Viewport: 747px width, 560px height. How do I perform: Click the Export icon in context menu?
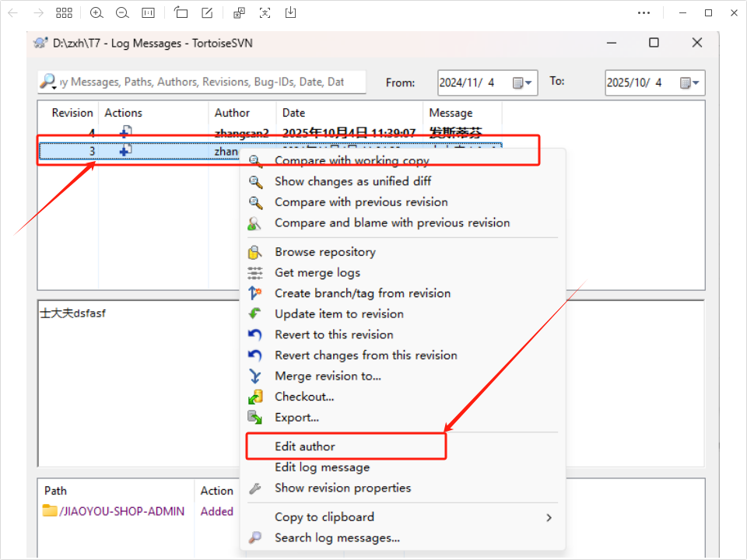[255, 418]
